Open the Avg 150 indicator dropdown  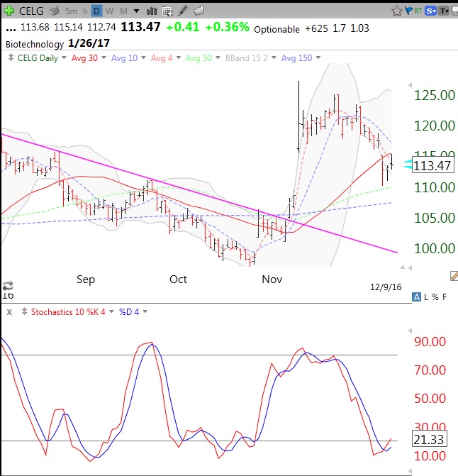click(x=318, y=57)
